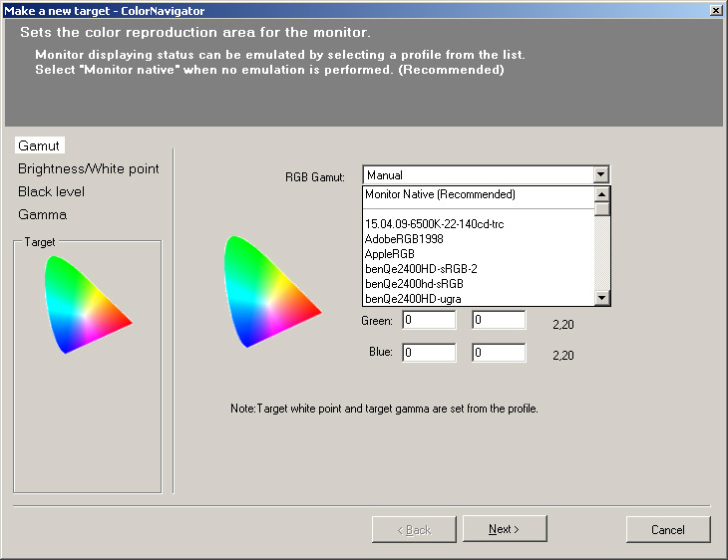Image resolution: width=728 pixels, height=560 pixels.
Task: Focus the Blue second coordinate field
Action: click(499, 353)
